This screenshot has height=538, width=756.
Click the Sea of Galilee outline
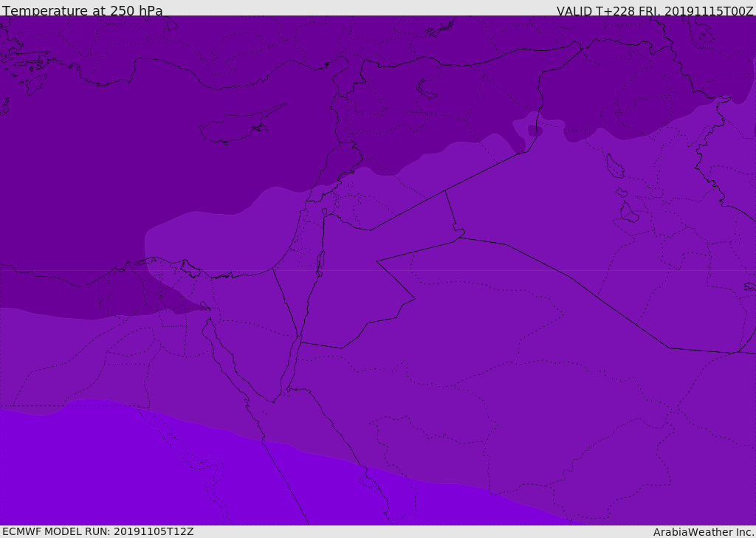coord(324,213)
